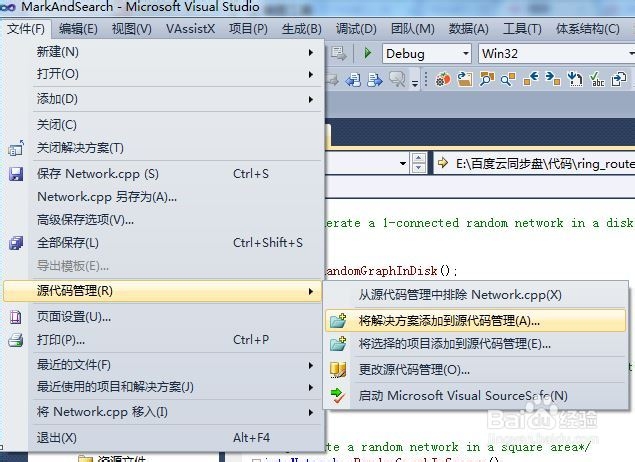Click the Page Setup icon
Screen dimensions: 635x462
click(16, 317)
